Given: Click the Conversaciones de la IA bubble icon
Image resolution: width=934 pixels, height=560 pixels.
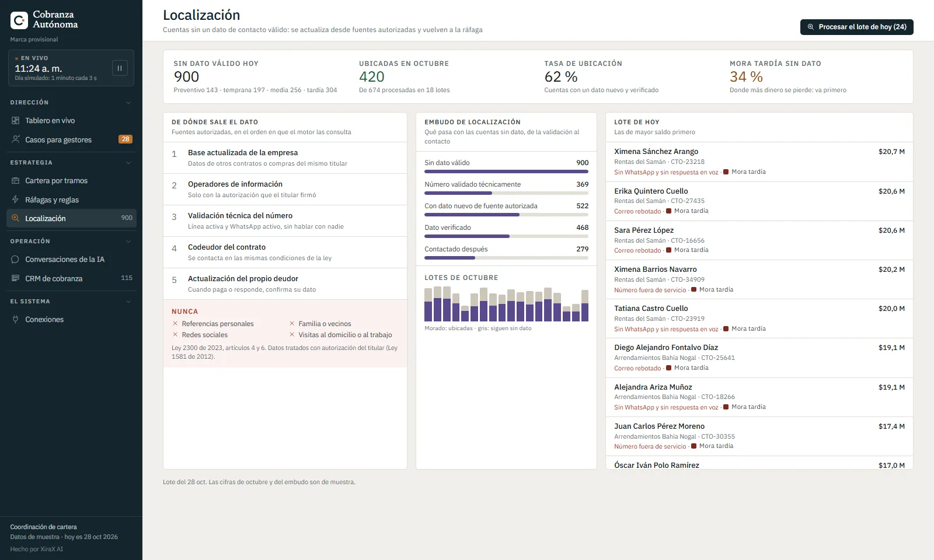Looking at the screenshot, I should pyautogui.click(x=16, y=260).
